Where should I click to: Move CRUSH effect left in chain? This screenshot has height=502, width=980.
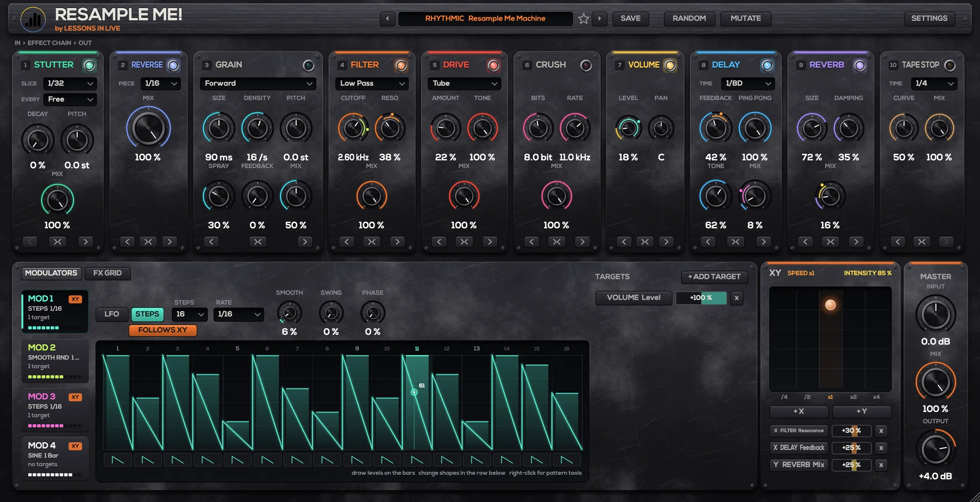click(531, 241)
